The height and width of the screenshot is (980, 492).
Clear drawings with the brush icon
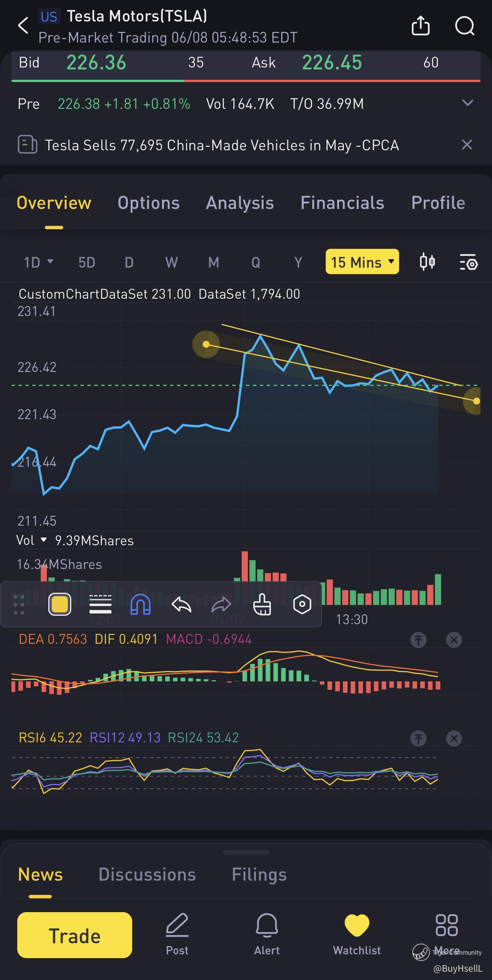pos(262,605)
